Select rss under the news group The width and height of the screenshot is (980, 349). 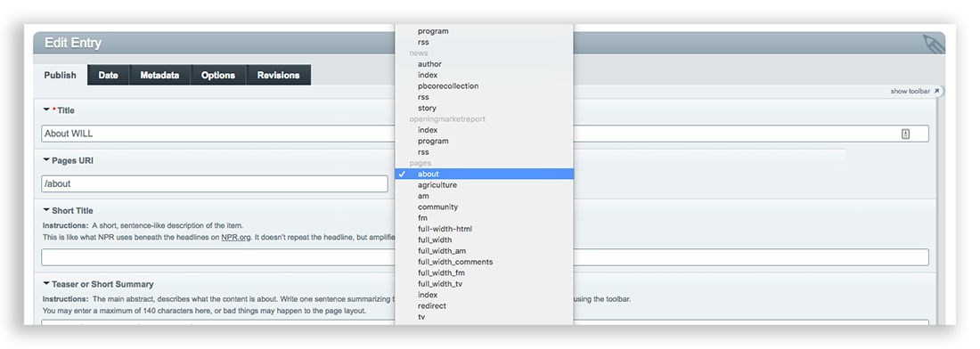pos(485,97)
